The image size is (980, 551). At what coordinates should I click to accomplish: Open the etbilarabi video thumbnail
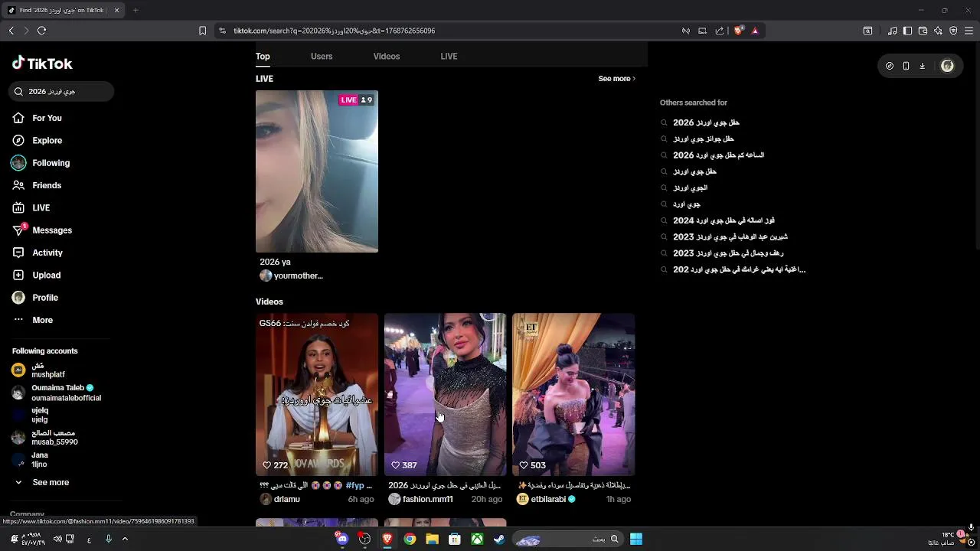pos(573,394)
